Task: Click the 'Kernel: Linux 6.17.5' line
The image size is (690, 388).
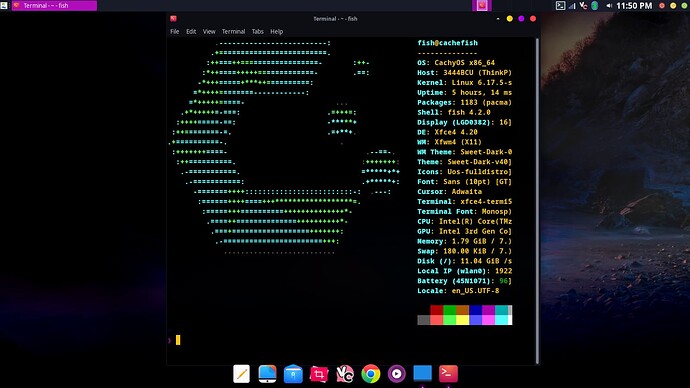Action: pyautogui.click(x=465, y=83)
